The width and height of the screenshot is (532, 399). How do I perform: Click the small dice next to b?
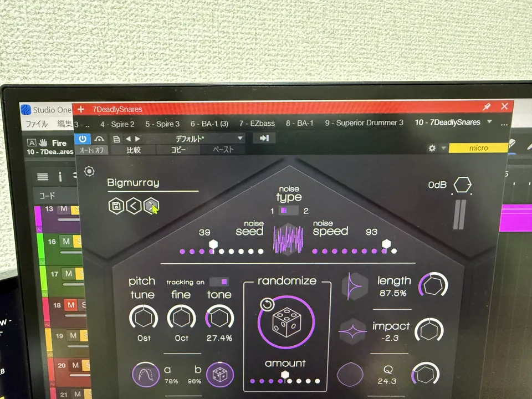point(219,375)
